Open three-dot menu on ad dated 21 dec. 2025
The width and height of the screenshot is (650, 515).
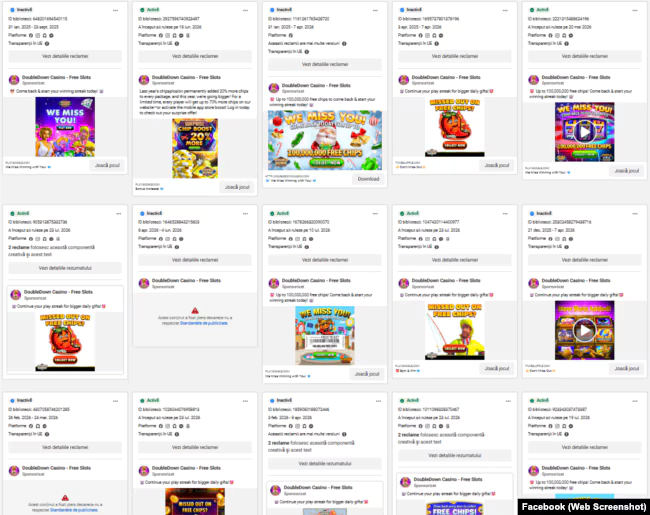pyautogui.click(x=635, y=214)
